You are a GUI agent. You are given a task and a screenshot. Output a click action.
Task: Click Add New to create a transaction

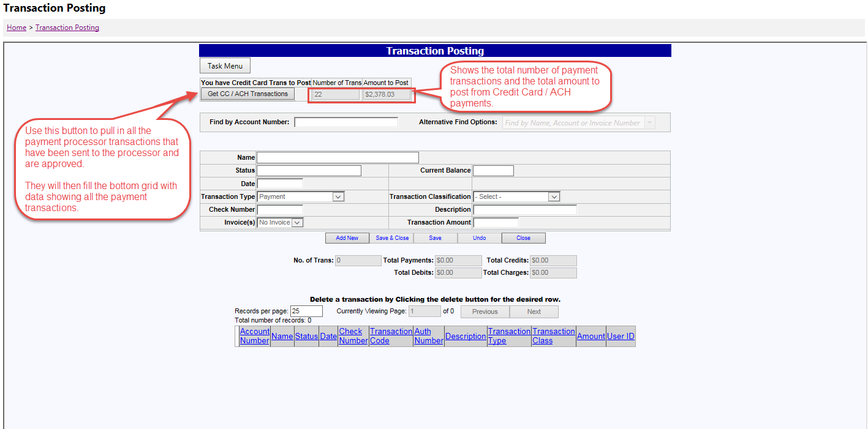pyautogui.click(x=347, y=237)
